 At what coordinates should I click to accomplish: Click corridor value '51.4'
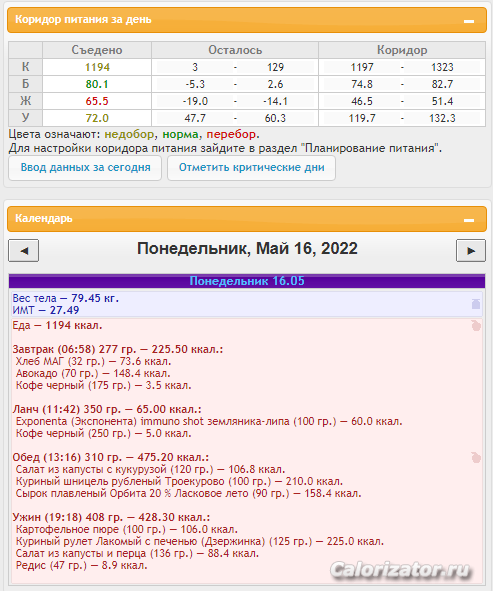(442, 101)
